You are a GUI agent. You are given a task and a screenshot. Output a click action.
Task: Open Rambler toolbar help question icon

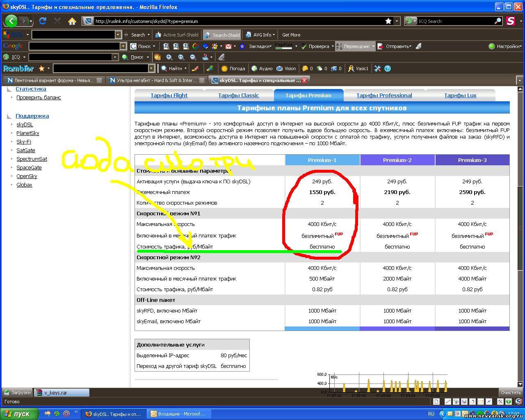point(388,68)
